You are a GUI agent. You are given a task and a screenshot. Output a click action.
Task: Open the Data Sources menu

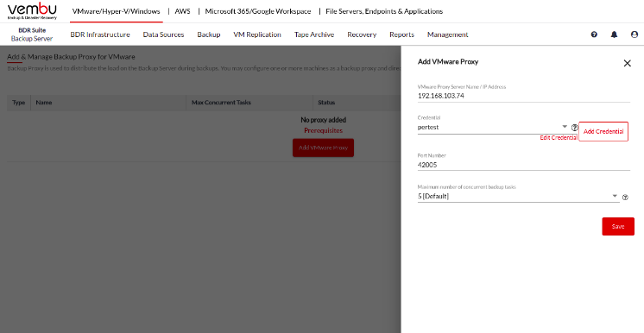point(163,35)
